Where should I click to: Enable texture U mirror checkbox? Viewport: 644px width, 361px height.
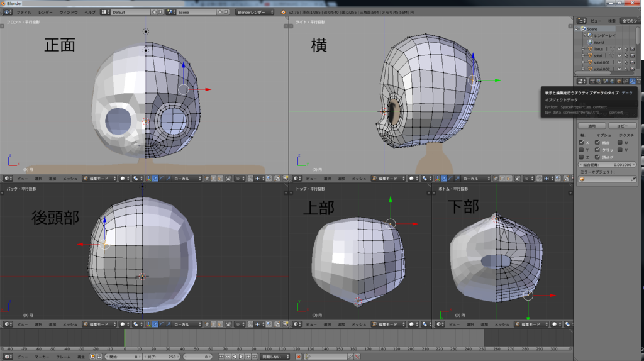coord(619,143)
